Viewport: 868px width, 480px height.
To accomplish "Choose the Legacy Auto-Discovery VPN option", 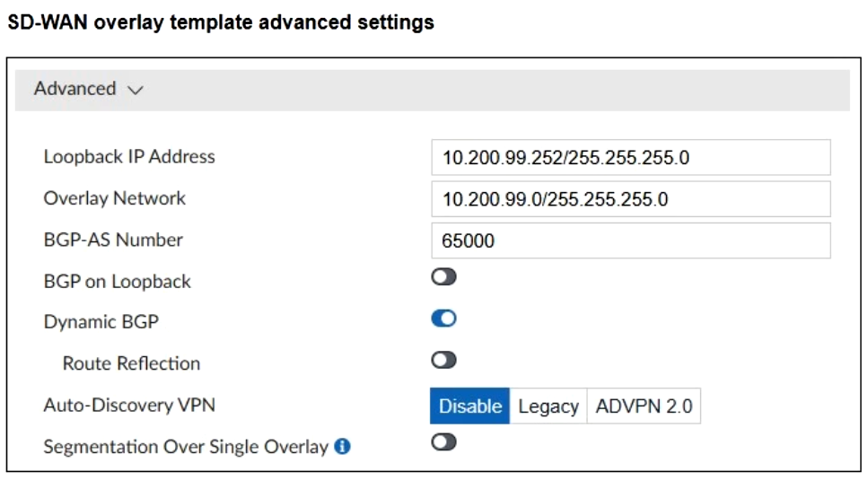I will pos(548,406).
